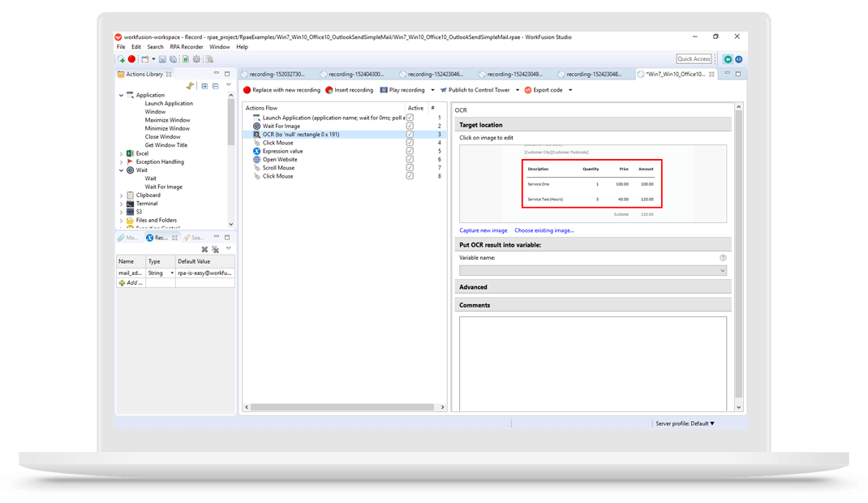Click the remove all variables icon
Viewport: 868px width, 503px height.
click(215, 250)
